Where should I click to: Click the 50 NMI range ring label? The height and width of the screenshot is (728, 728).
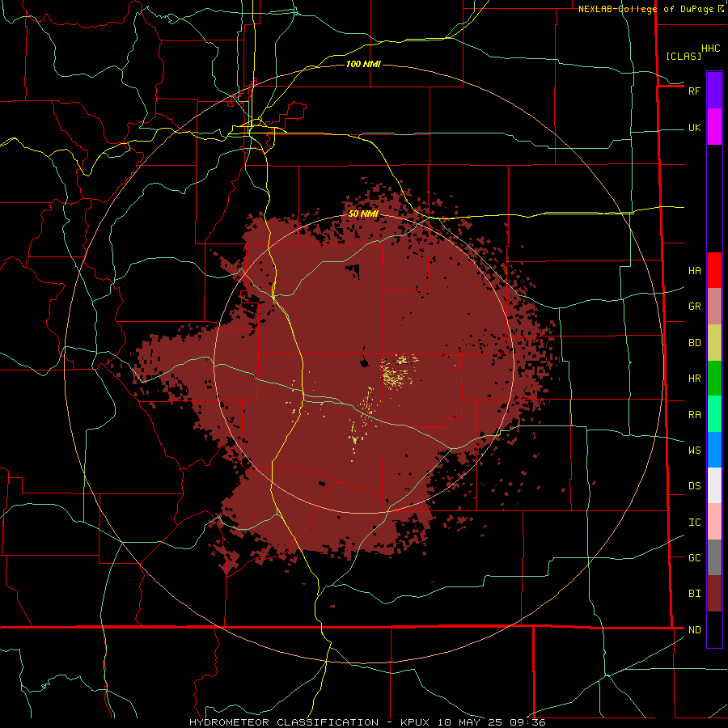click(363, 214)
